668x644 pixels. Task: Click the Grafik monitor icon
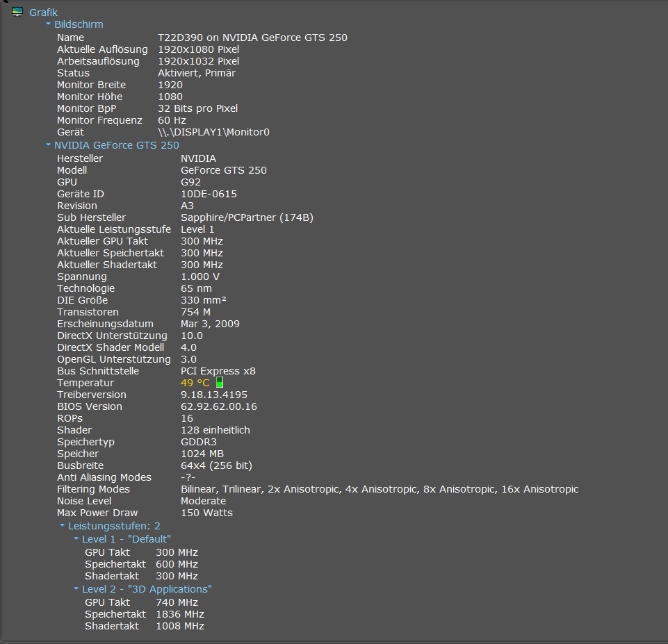tap(17, 12)
